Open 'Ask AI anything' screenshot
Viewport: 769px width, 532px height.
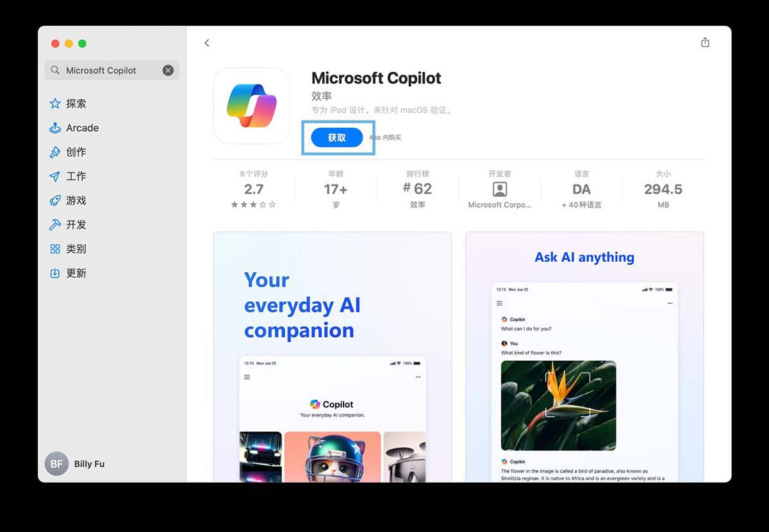tap(584, 356)
